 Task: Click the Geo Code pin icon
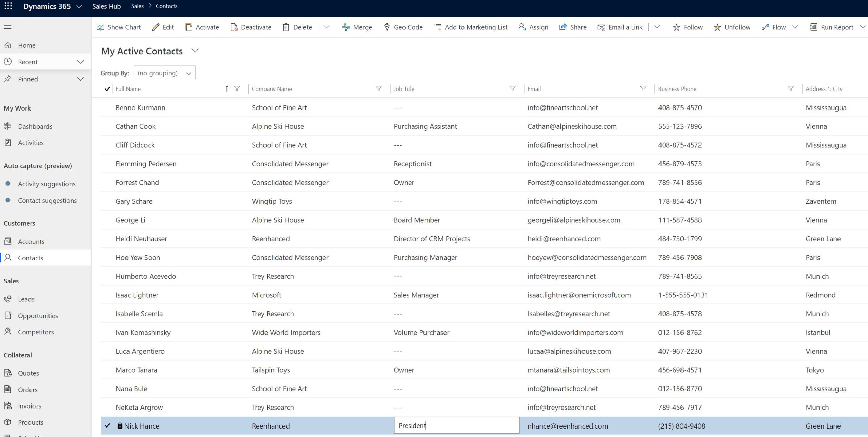(387, 27)
